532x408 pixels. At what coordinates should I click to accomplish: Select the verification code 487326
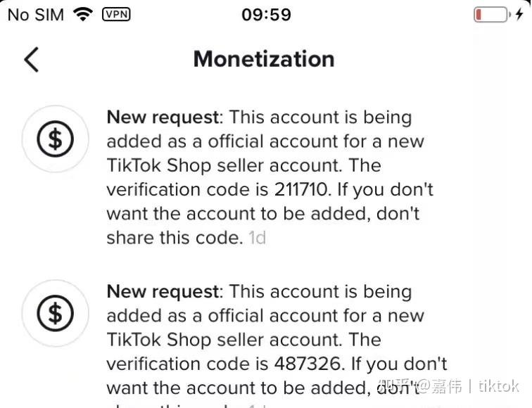308,364
